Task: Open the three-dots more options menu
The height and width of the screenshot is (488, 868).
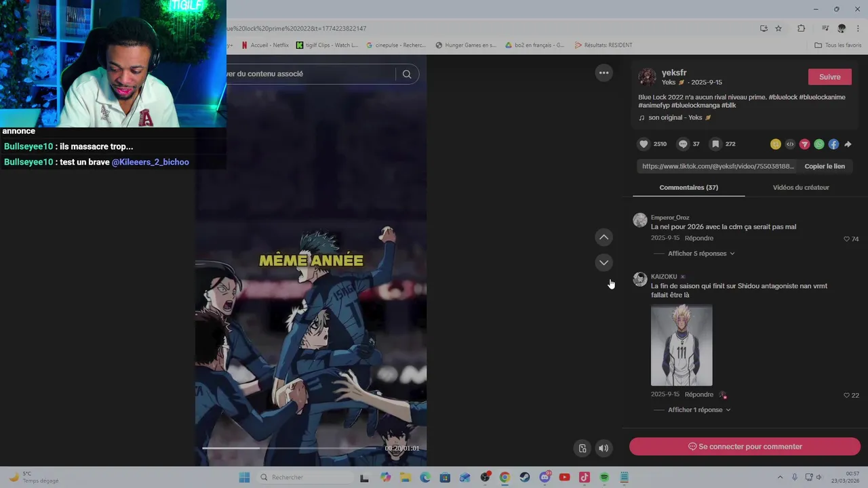Action: coord(604,73)
